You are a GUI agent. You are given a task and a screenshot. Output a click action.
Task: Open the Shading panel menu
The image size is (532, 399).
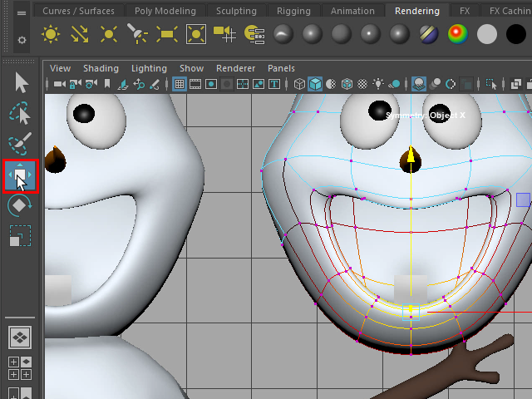101,68
